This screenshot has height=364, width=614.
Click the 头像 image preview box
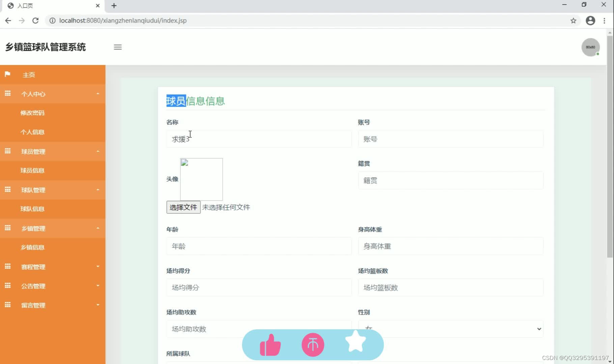(201, 179)
